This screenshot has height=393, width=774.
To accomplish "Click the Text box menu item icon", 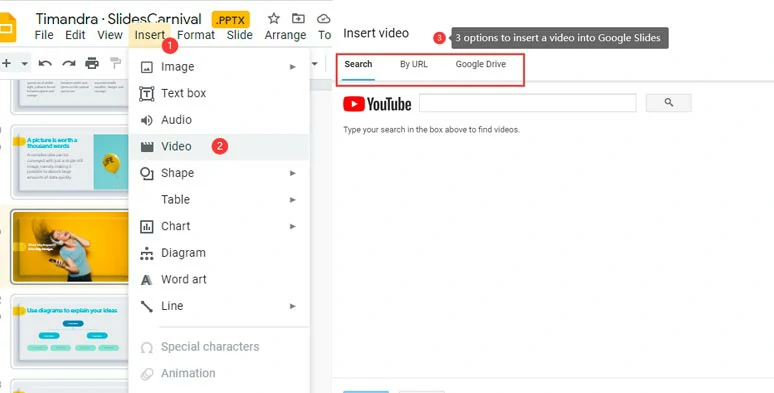I will point(147,94).
